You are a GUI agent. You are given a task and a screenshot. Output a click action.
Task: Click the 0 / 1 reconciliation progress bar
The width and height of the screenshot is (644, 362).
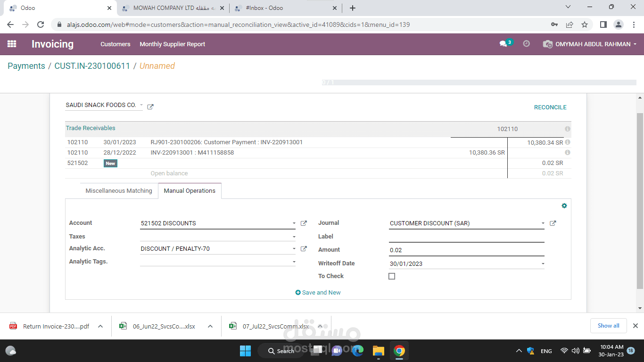(479, 82)
